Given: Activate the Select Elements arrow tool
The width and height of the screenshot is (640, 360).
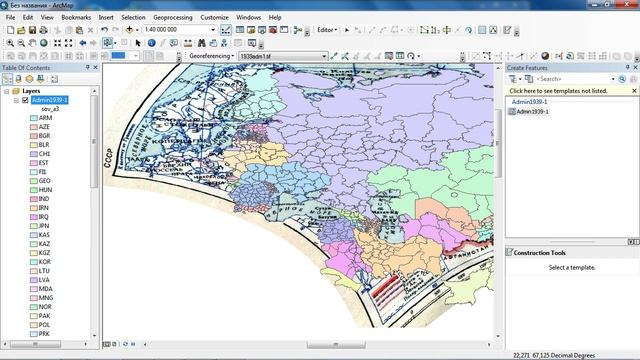Looking at the screenshot, I should click(x=138, y=43).
